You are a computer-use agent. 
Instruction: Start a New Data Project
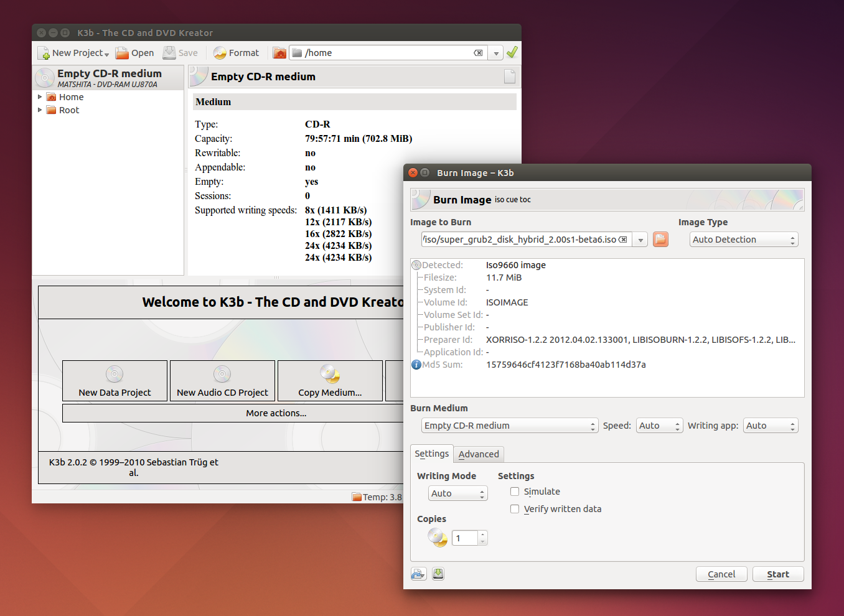[x=115, y=381]
